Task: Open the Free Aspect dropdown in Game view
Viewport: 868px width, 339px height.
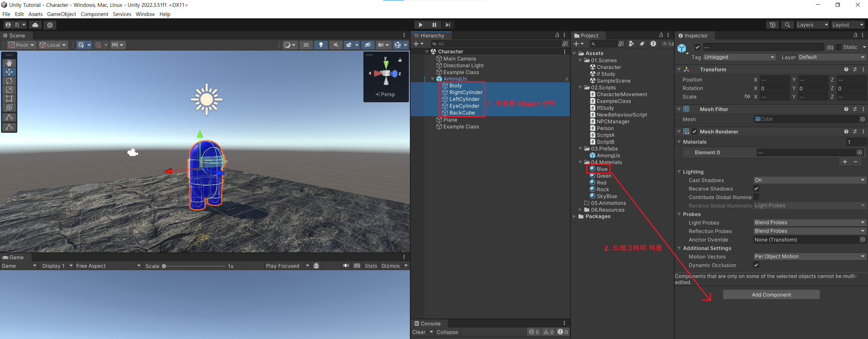Action: click(x=108, y=266)
